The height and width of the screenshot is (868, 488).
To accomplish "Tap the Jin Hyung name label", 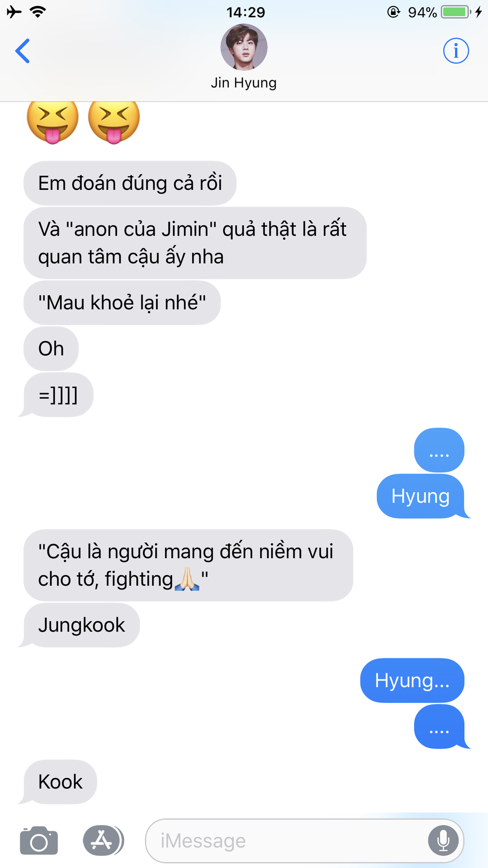I will tap(244, 83).
